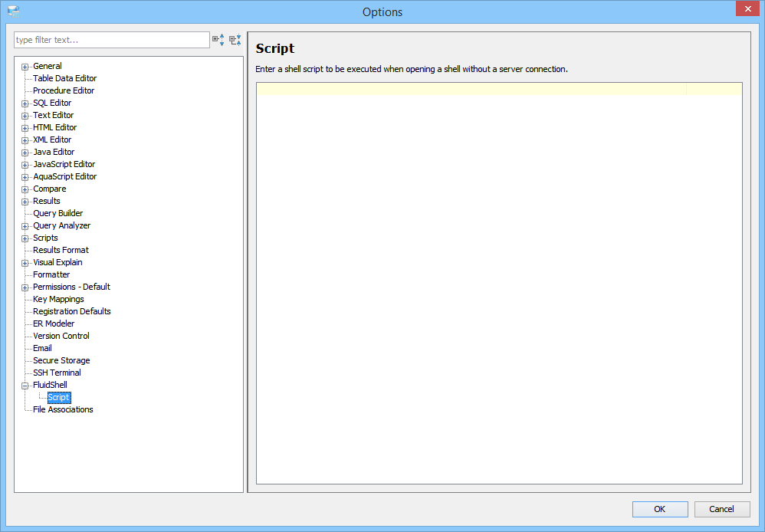Open the SSH Terminal options
The height and width of the screenshot is (532, 765).
(57, 373)
